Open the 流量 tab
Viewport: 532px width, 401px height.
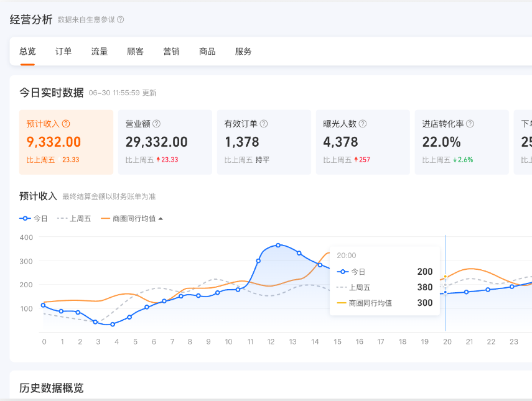100,52
